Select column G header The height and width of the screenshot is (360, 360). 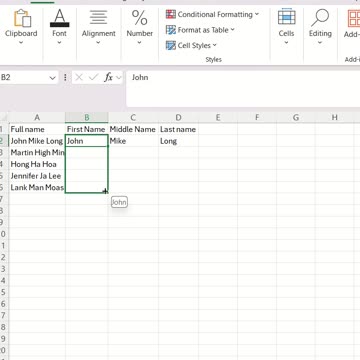[x=296, y=117]
